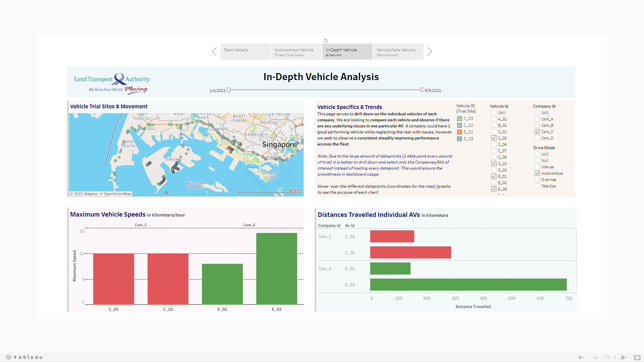Go to previous story point arrow
This screenshot has height=362, width=644.
pyautogui.click(x=215, y=52)
